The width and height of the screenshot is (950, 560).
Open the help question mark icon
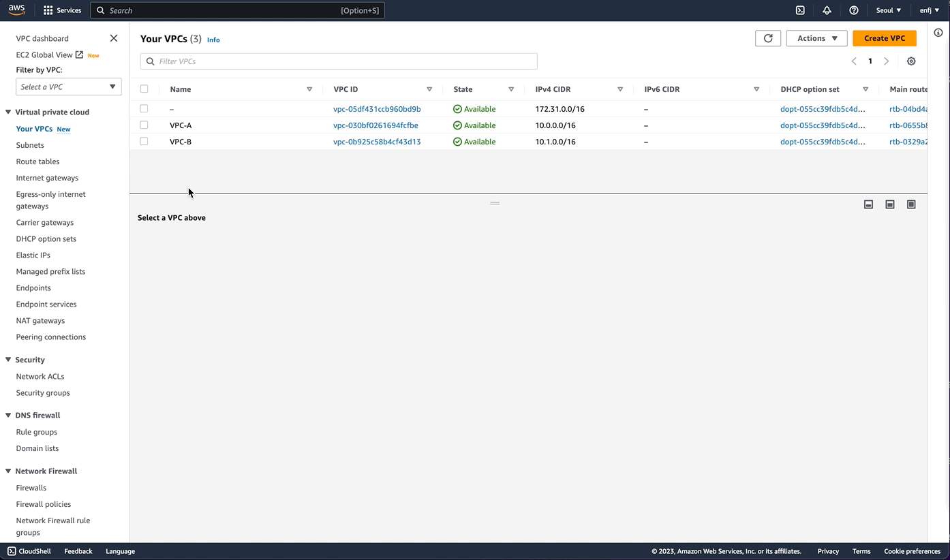pos(853,10)
